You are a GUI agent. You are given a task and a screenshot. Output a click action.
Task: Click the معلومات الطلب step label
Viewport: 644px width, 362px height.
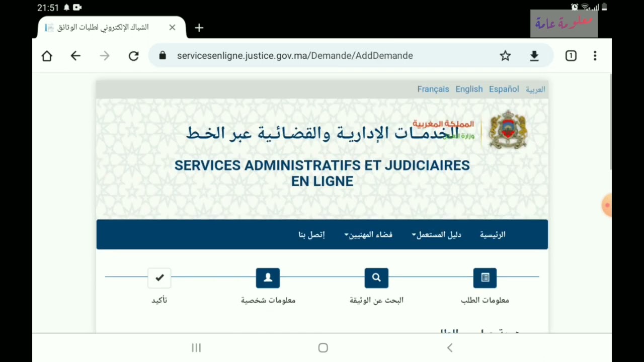point(485,300)
